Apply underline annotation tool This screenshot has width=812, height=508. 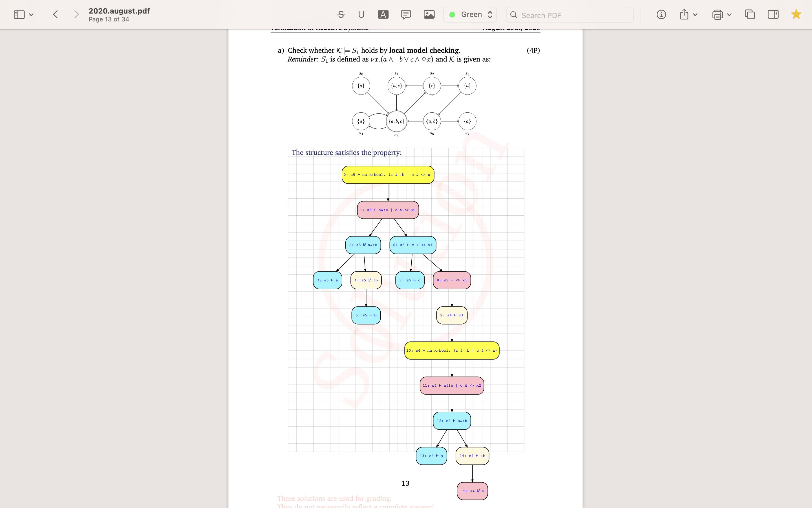coord(361,14)
